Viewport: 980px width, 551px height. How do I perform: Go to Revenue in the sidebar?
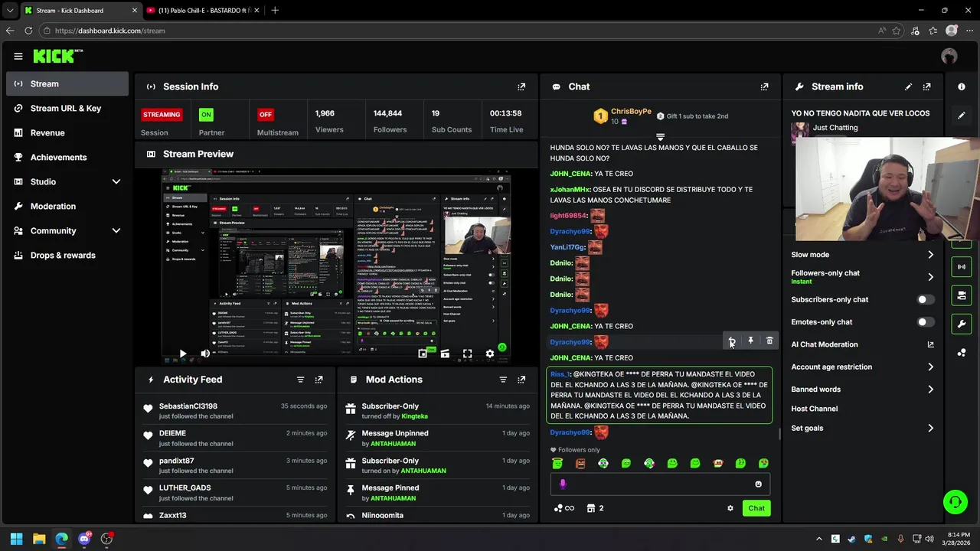(x=67, y=133)
